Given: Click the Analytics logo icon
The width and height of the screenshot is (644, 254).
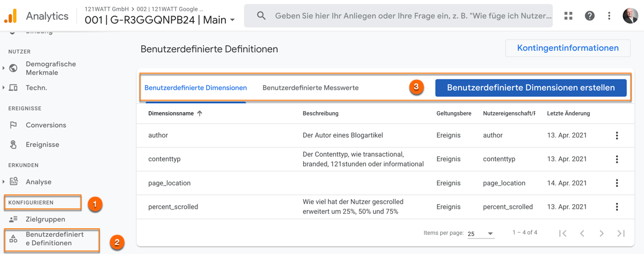Looking at the screenshot, I should point(10,16).
